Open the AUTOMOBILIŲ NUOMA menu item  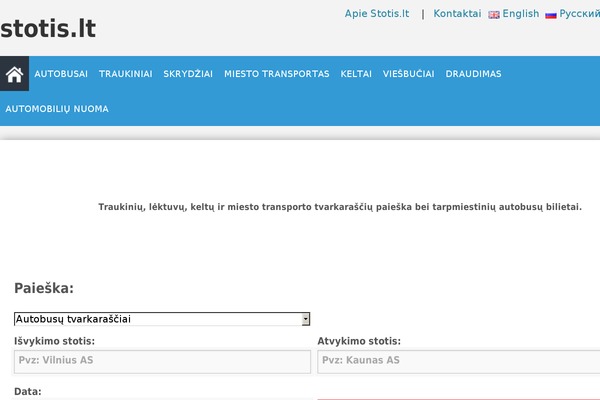(57, 109)
